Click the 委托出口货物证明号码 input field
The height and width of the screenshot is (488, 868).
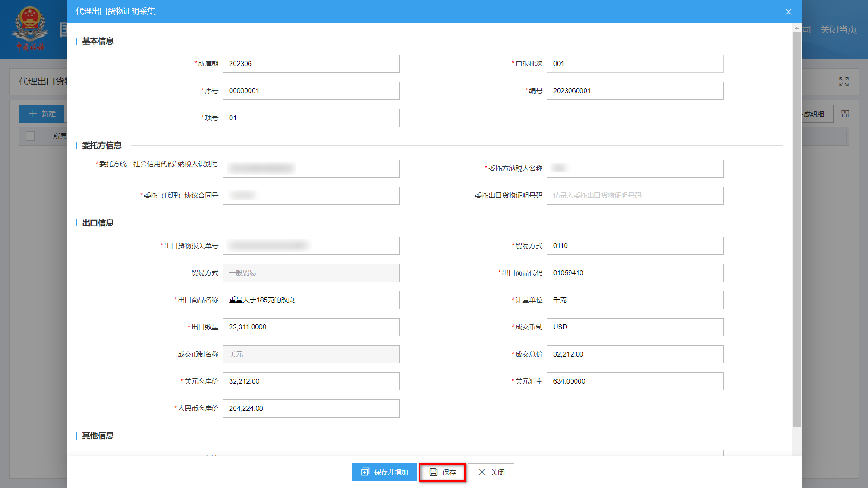(x=635, y=196)
